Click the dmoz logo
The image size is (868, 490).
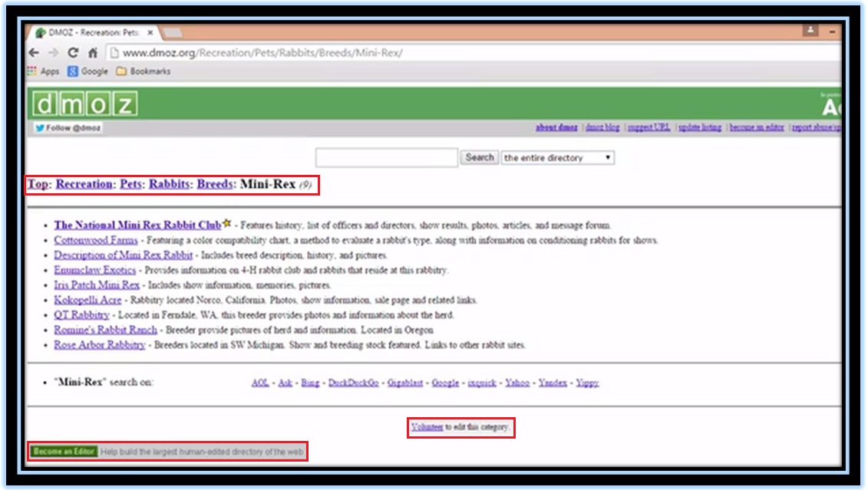(84, 104)
